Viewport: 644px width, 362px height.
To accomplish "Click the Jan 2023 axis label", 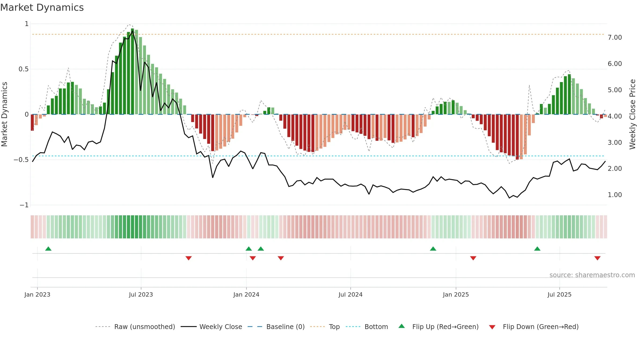I will click(x=37, y=294).
